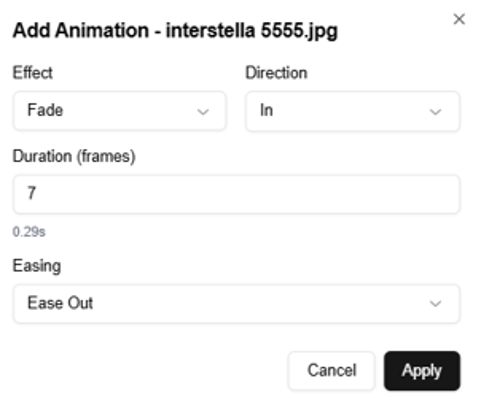Focus the Duration frames input field
The width and height of the screenshot is (481, 397).
click(x=236, y=194)
